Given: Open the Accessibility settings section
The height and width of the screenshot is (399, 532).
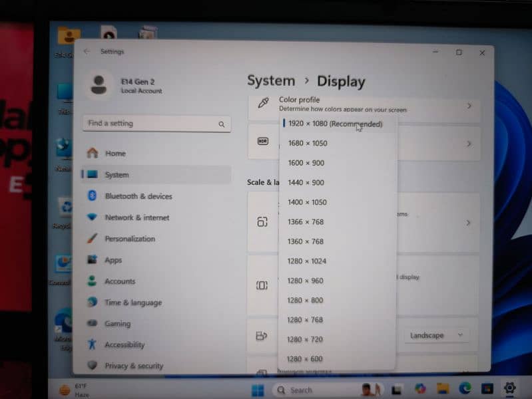Looking at the screenshot, I should (x=124, y=344).
